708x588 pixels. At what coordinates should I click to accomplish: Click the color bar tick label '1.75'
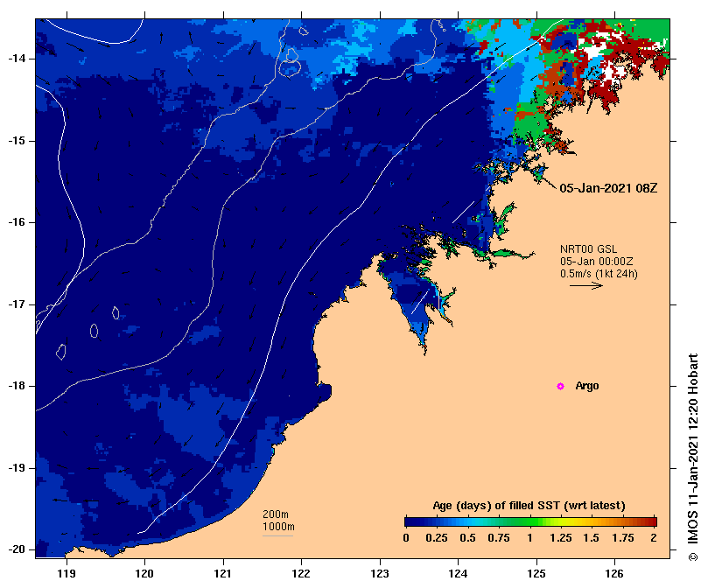pyautogui.click(x=623, y=538)
